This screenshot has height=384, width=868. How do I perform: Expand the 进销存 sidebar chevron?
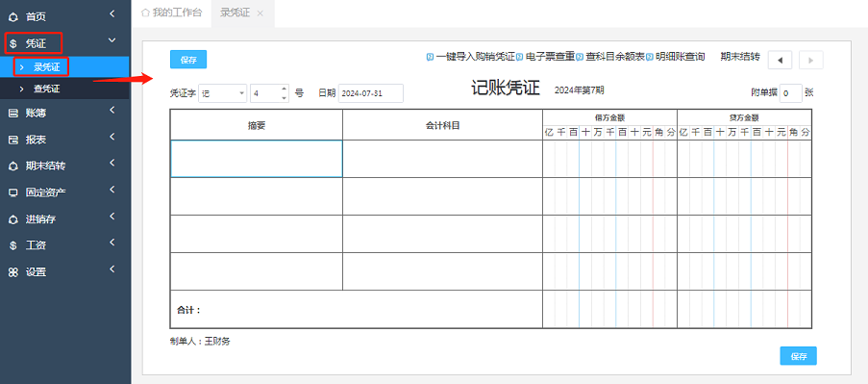pyautogui.click(x=112, y=217)
